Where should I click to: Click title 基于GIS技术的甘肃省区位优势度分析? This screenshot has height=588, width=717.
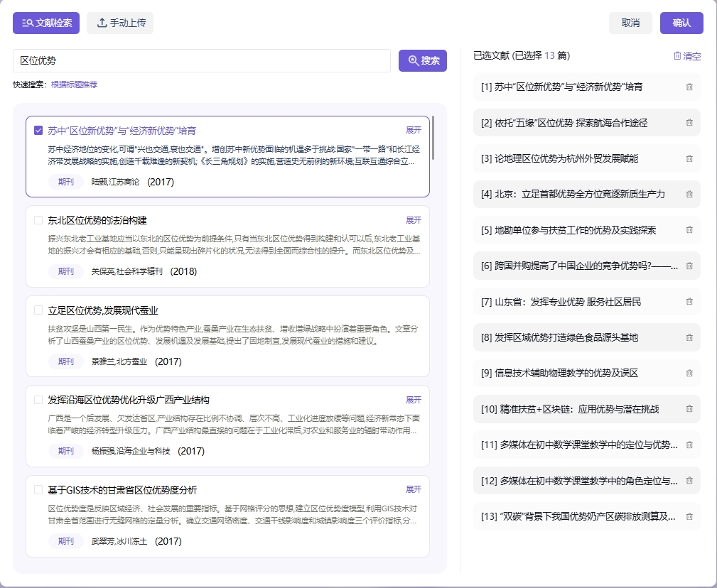tap(122, 490)
